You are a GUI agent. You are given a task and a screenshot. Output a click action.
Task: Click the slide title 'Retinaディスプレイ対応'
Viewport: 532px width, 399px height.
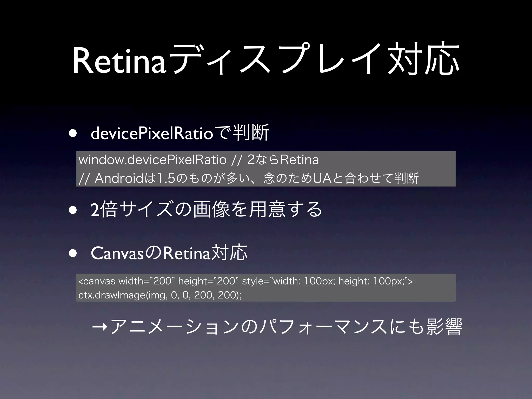(266, 59)
